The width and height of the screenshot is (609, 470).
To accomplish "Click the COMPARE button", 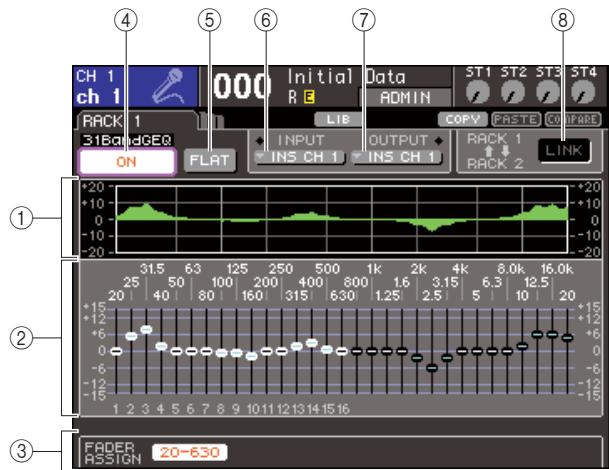I will tap(573, 120).
